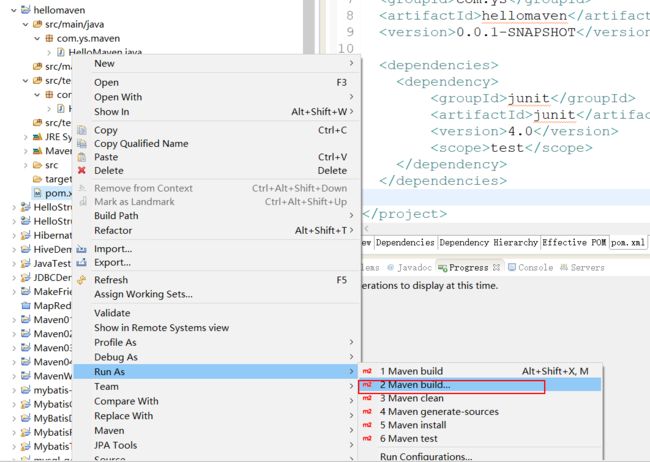Viewport: 650px width, 462px height.
Task: Click the src/main/java source folder icon
Action: coord(37,24)
